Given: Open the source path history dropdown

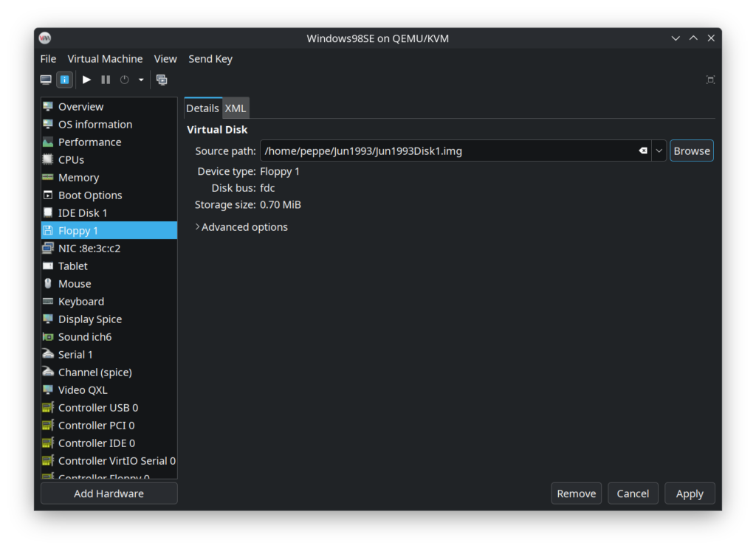Looking at the screenshot, I should (x=658, y=150).
